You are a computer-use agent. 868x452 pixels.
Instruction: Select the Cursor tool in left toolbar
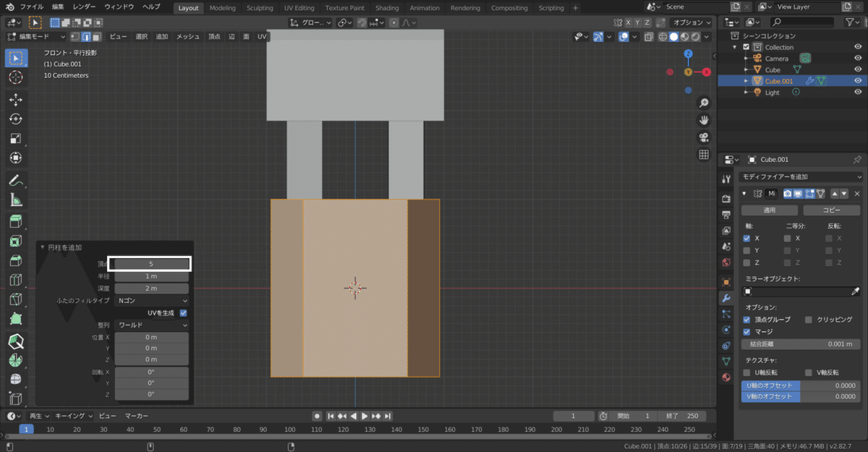16,77
